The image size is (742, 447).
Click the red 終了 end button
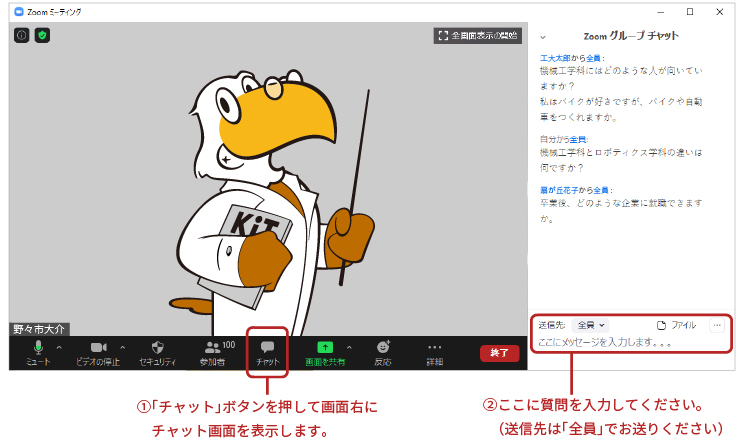499,353
